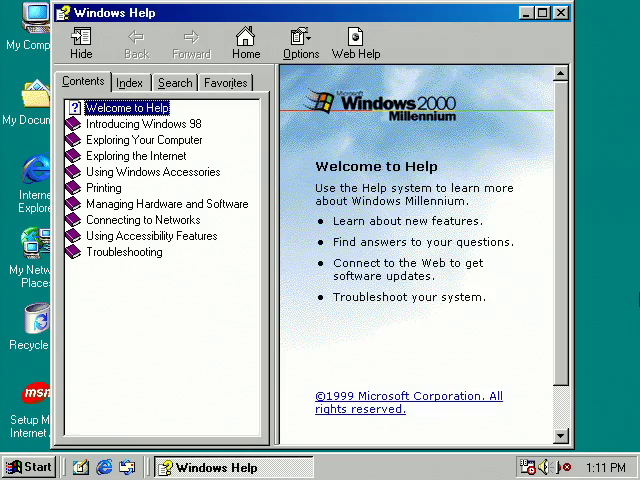Expand book icon beside Connecting to Networks
Viewport: 640px width, 480px height.
(x=73, y=220)
